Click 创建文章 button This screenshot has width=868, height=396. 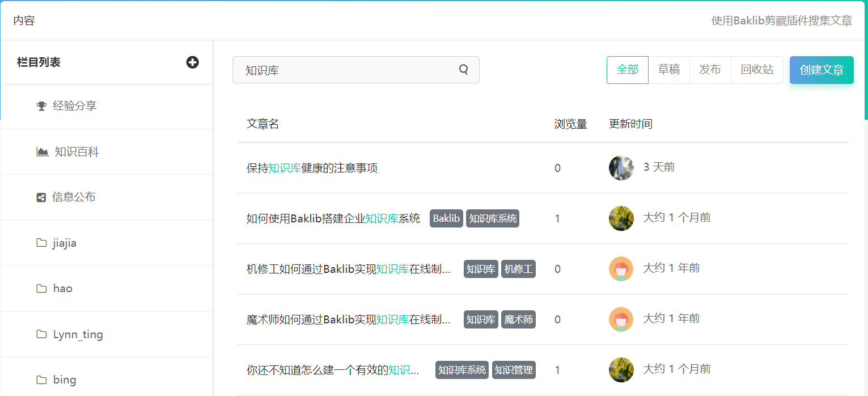click(x=822, y=70)
